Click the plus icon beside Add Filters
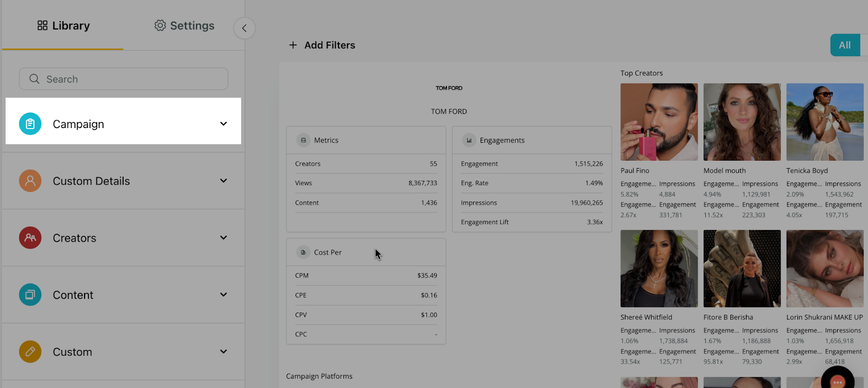The width and height of the screenshot is (868, 388). pyautogui.click(x=293, y=45)
